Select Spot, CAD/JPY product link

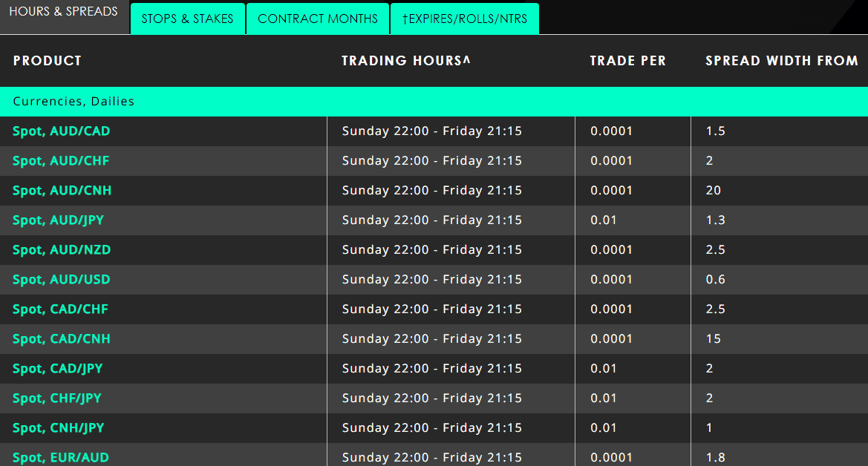[58, 369]
